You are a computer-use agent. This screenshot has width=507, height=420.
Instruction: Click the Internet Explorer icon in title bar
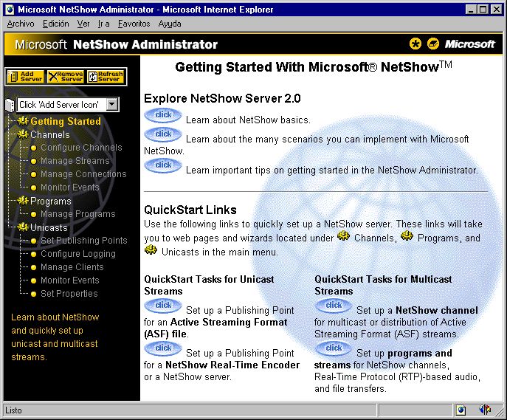point(10,10)
